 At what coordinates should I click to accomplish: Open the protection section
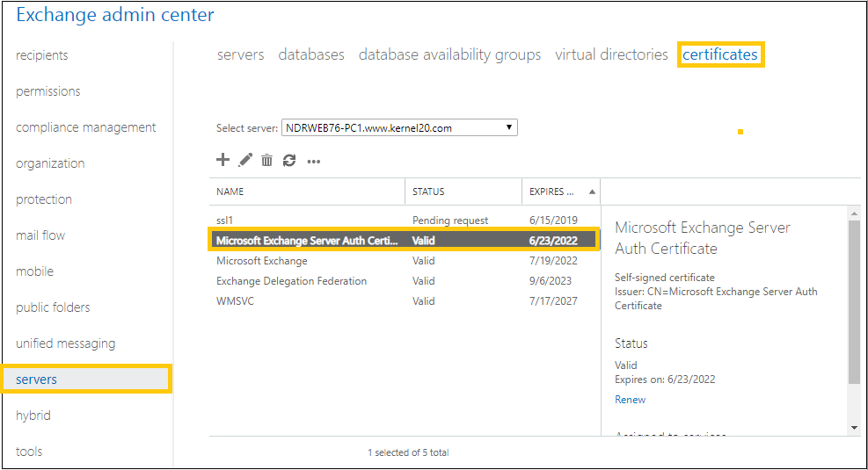(44, 199)
